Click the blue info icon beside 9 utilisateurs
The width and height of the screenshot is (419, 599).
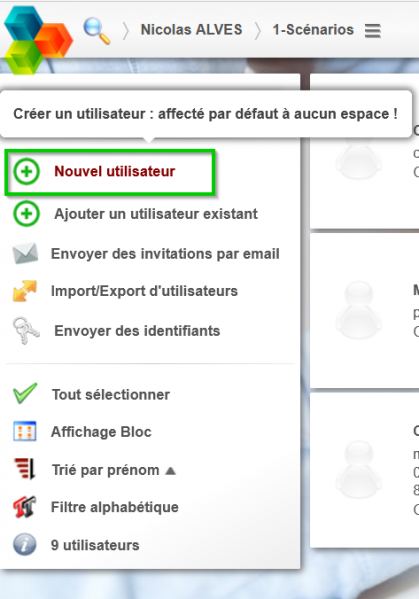click(25, 544)
